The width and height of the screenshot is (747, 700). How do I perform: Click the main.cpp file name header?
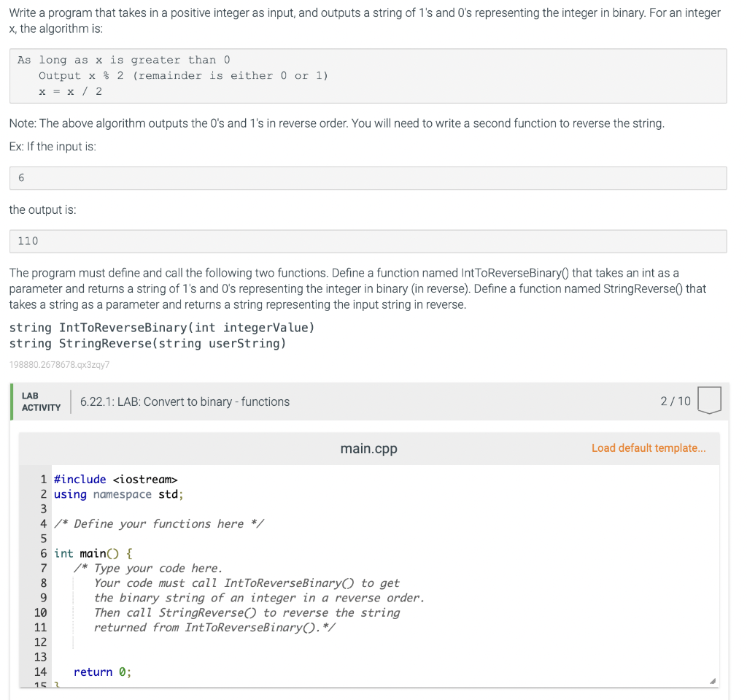pyautogui.click(x=368, y=448)
